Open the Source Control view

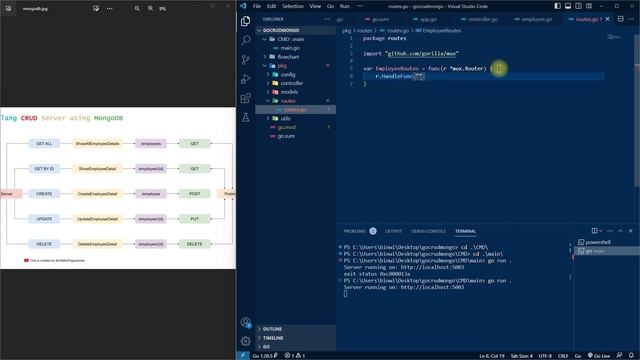[245, 60]
